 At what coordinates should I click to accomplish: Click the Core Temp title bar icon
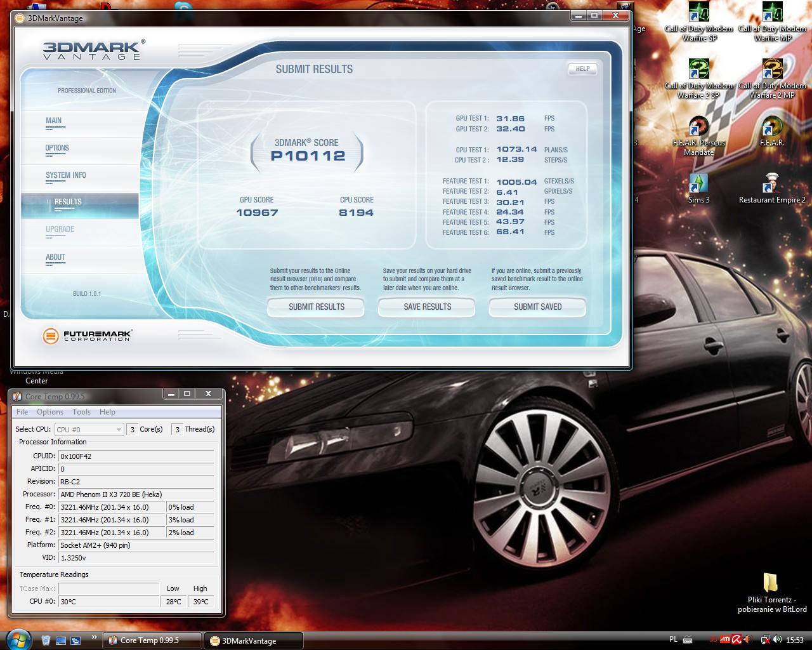point(18,397)
